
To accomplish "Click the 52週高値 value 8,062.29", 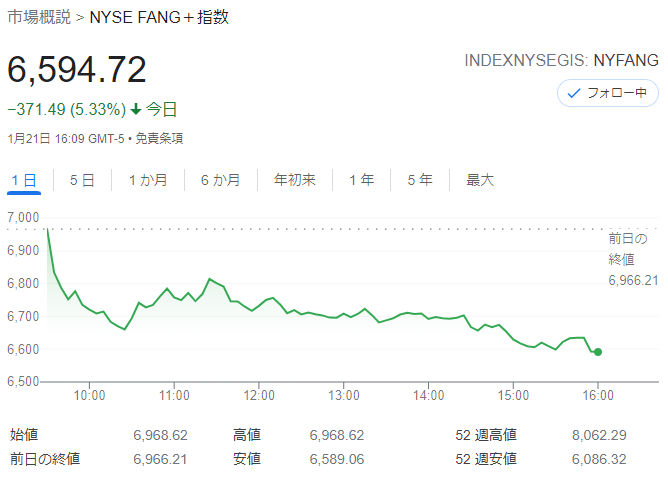I will click(x=599, y=435).
